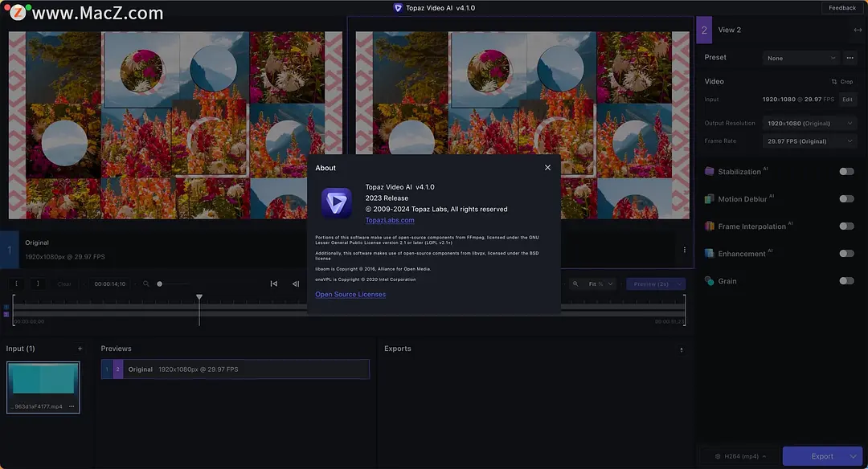
Task: Open the input clip's three-dot menu
Action: (72, 406)
